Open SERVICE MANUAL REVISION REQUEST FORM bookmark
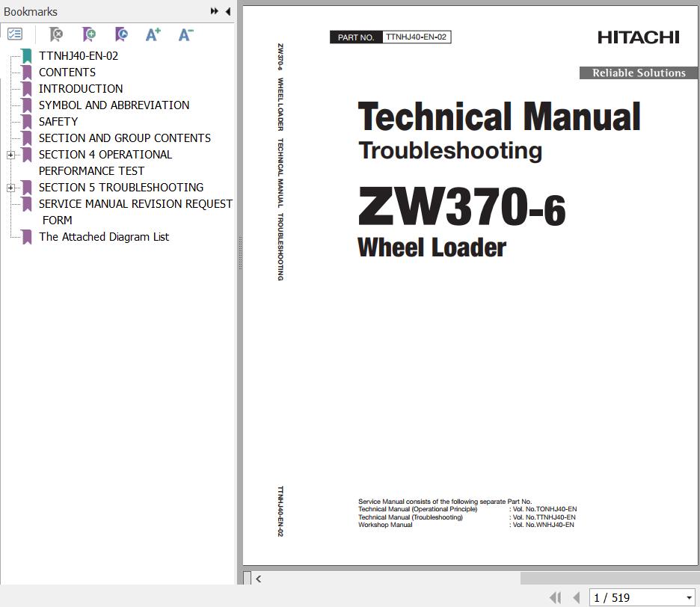The image size is (700, 607). tap(135, 212)
